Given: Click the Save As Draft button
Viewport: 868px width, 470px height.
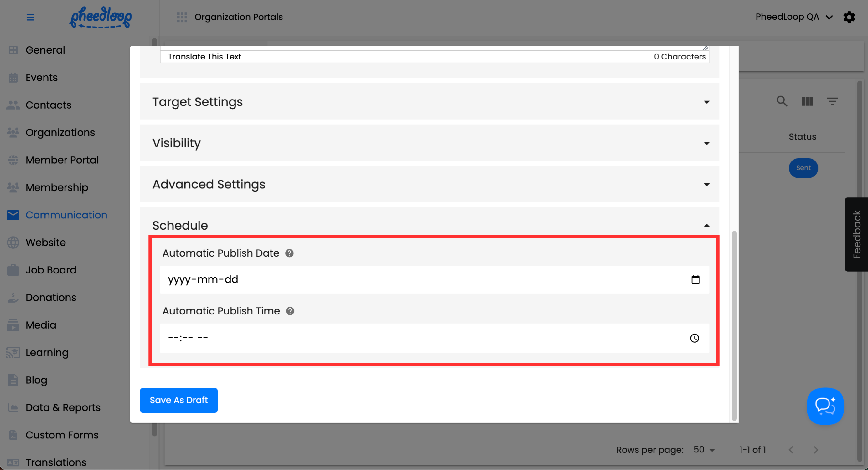Looking at the screenshot, I should pyautogui.click(x=178, y=400).
